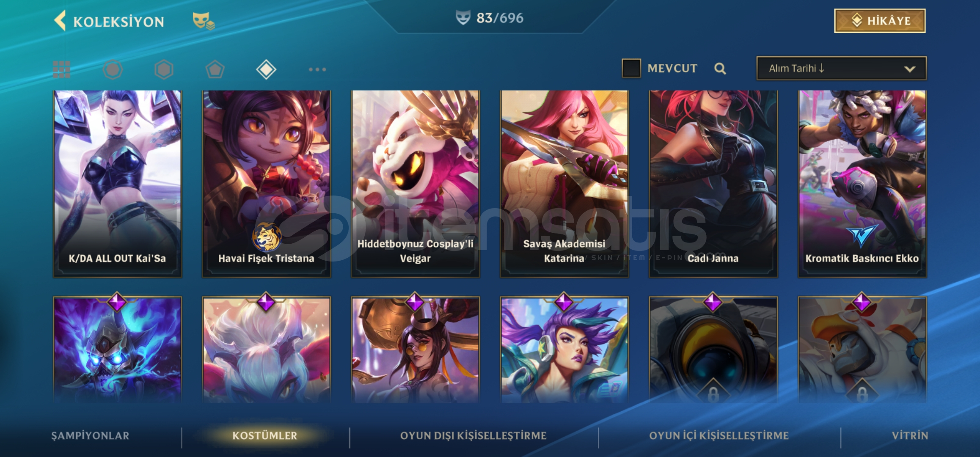980x457 pixels.
Task: Open the Vitrin section
Action: 910,435
